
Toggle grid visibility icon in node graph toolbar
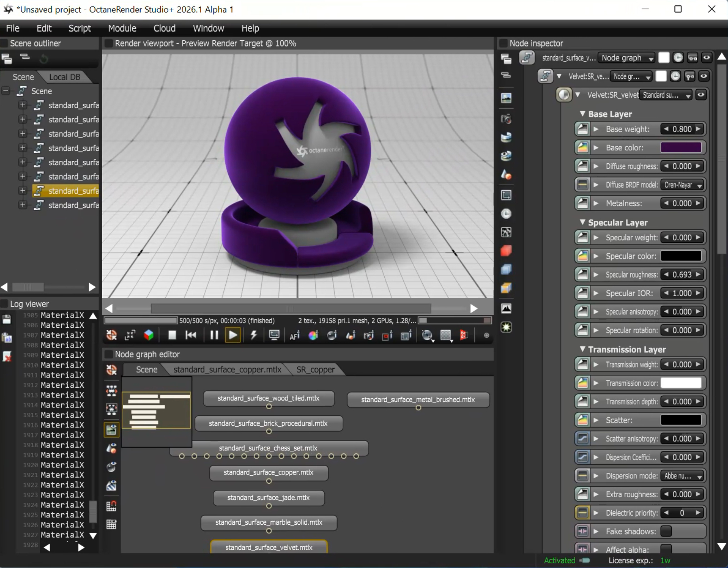click(111, 525)
